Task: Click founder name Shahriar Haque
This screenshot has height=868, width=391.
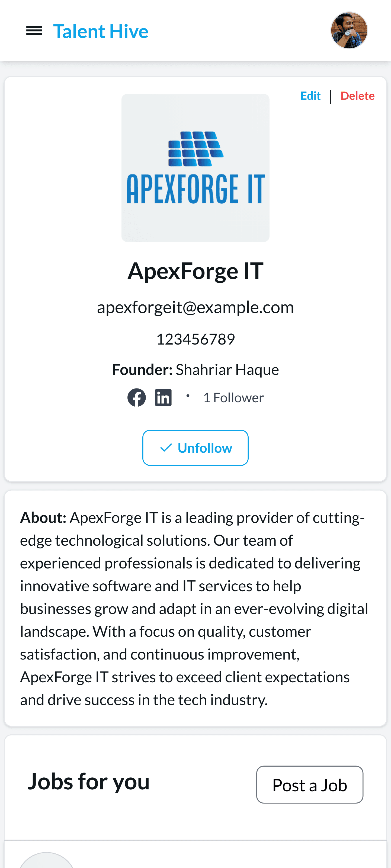Action: [227, 370]
